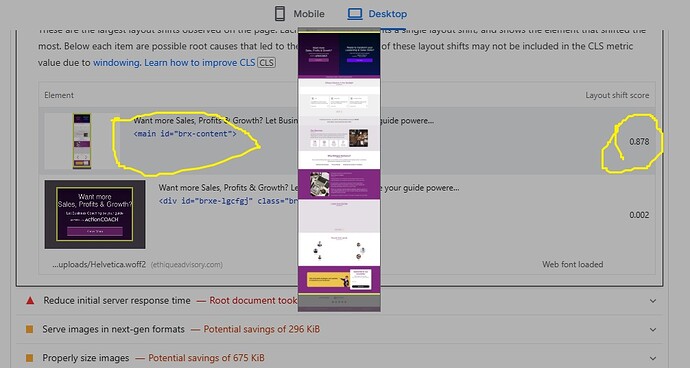Expand Reduce initial server response time chevron

coord(653,301)
